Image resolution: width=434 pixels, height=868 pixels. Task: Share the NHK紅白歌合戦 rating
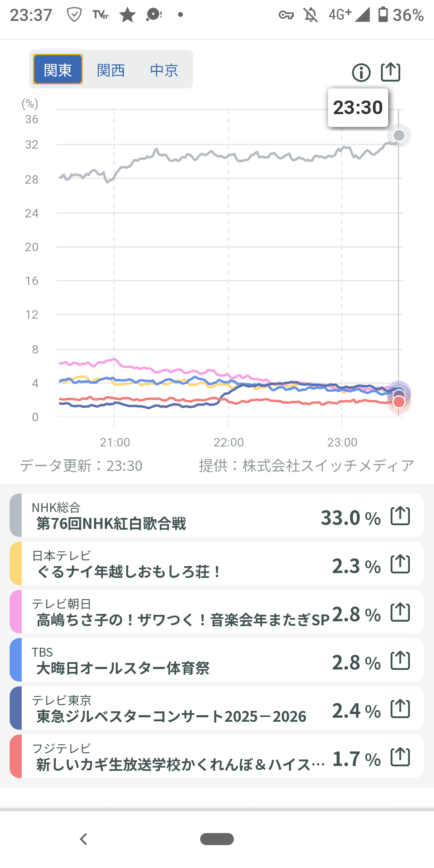(400, 516)
